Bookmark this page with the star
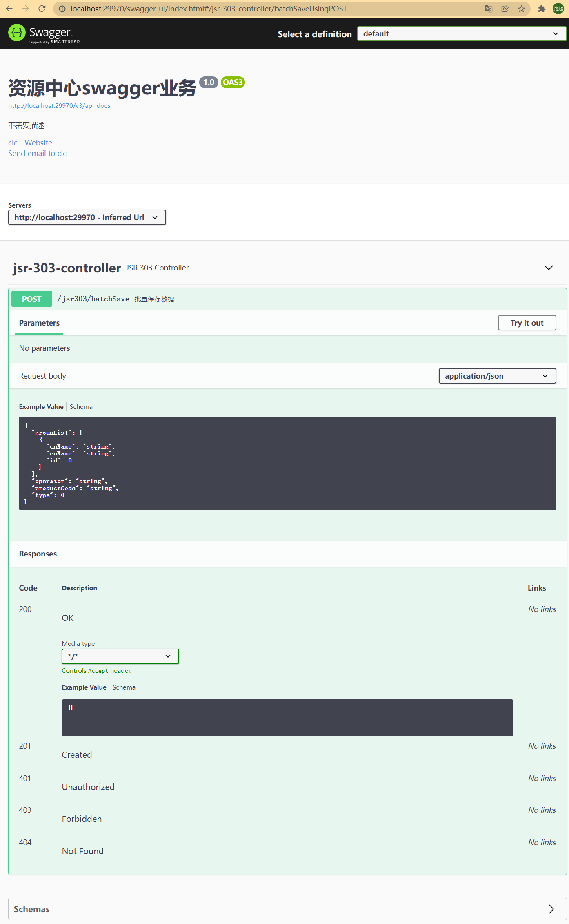The image size is (569, 924). 521,9
